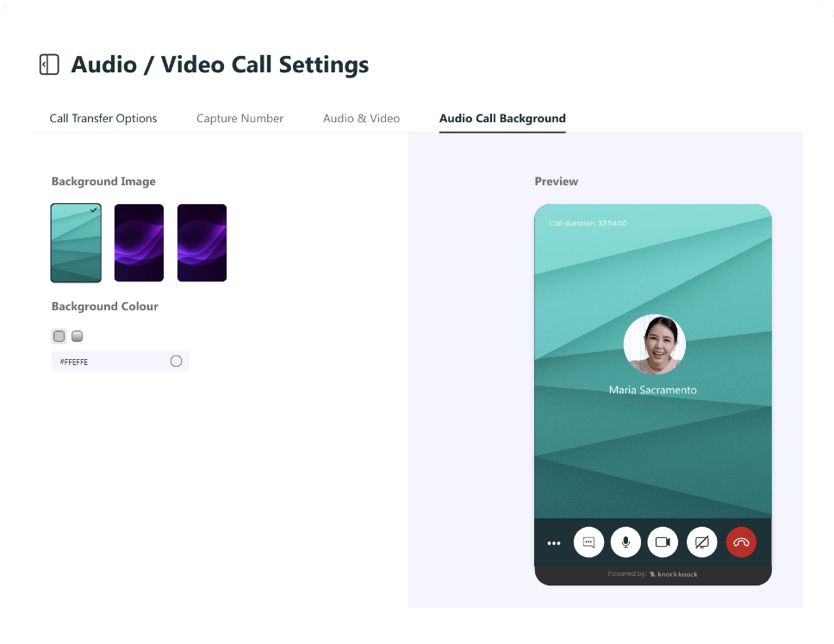Image resolution: width=834 pixels, height=644 pixels.
Task: Choose the second purple wave background thumbnail
Action: pyautogui.click(x=202, y=243)
